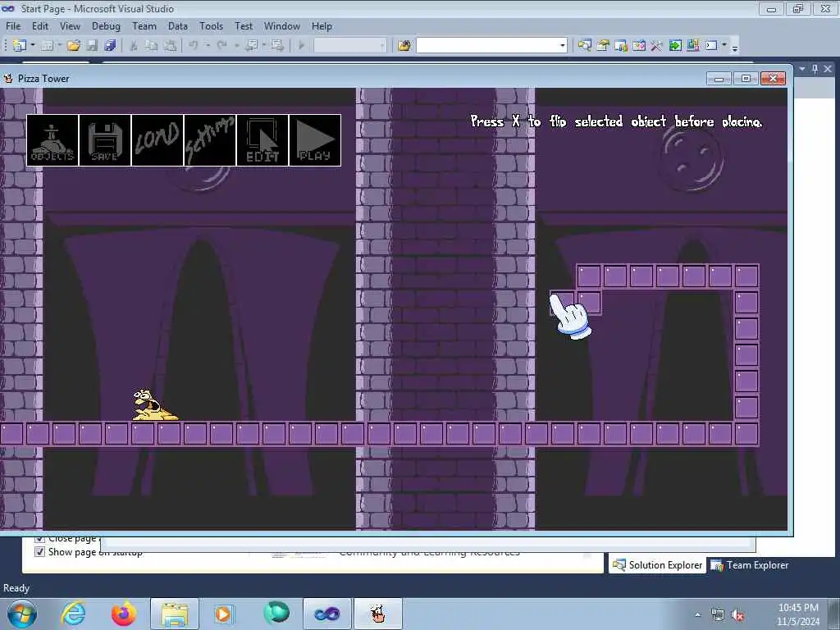Open the Test menu
The image size is (840, 630).
point(244,25)
